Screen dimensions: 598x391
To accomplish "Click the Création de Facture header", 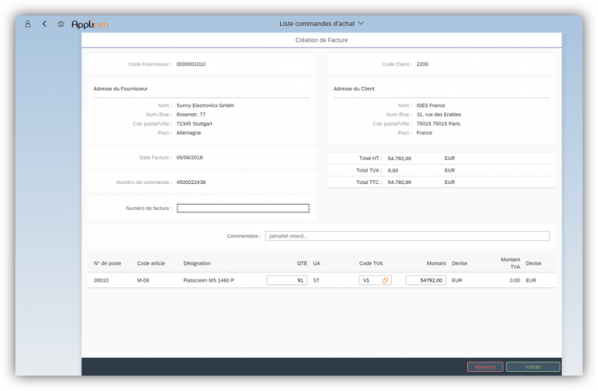I will click(x=322, y=40).
